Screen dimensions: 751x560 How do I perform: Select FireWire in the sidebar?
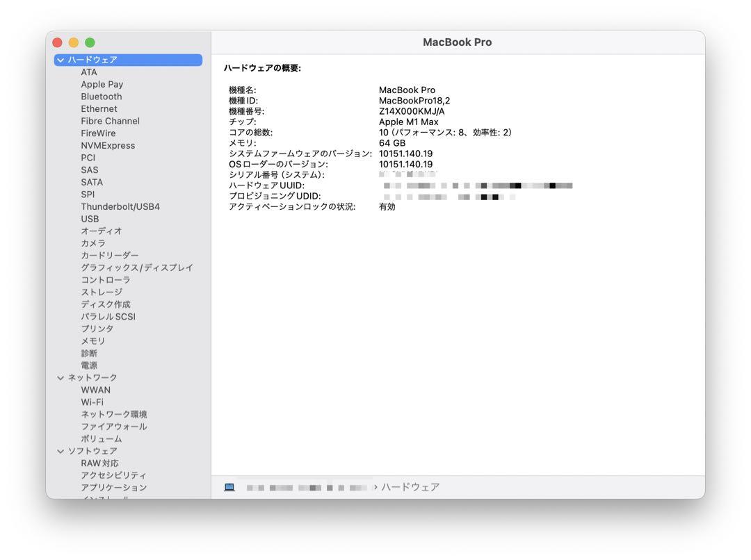coord(98,133)
